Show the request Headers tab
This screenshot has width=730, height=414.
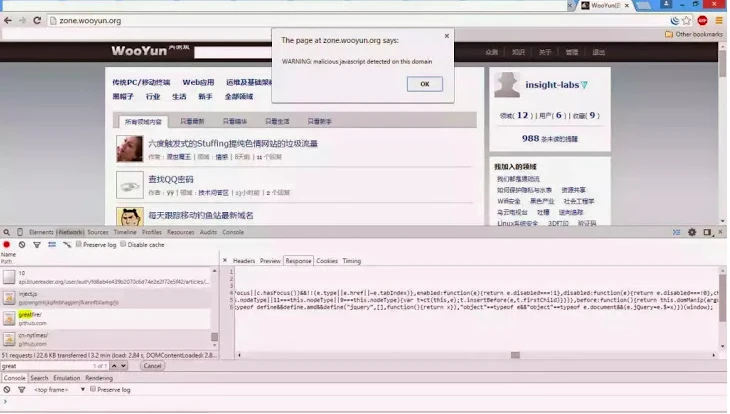[x=244, y=261]
